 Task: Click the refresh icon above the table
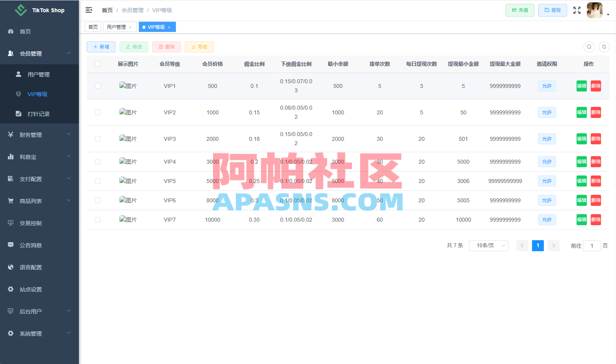[x=604, y=47]
